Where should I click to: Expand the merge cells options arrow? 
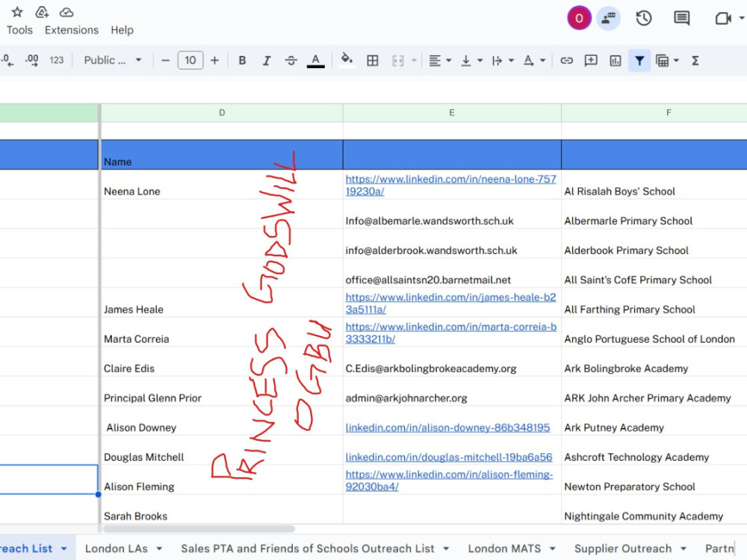[x=414, y=60]
